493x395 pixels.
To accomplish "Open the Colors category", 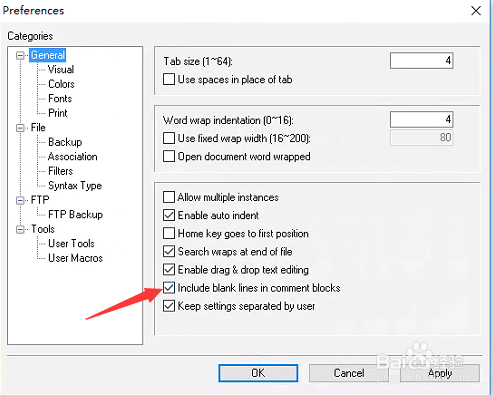I will tap(61, 84).
